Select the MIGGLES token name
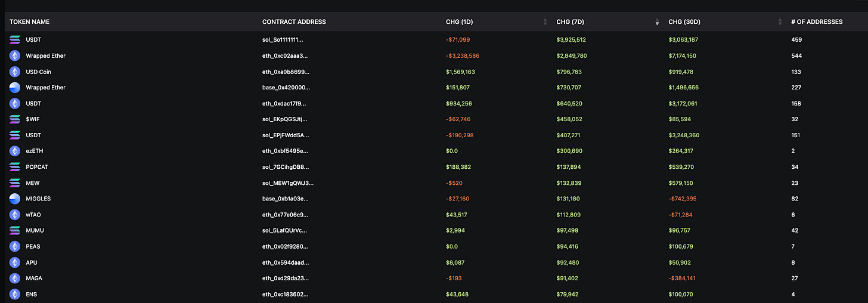The image size is (868, 303). (x=38, y=199)
